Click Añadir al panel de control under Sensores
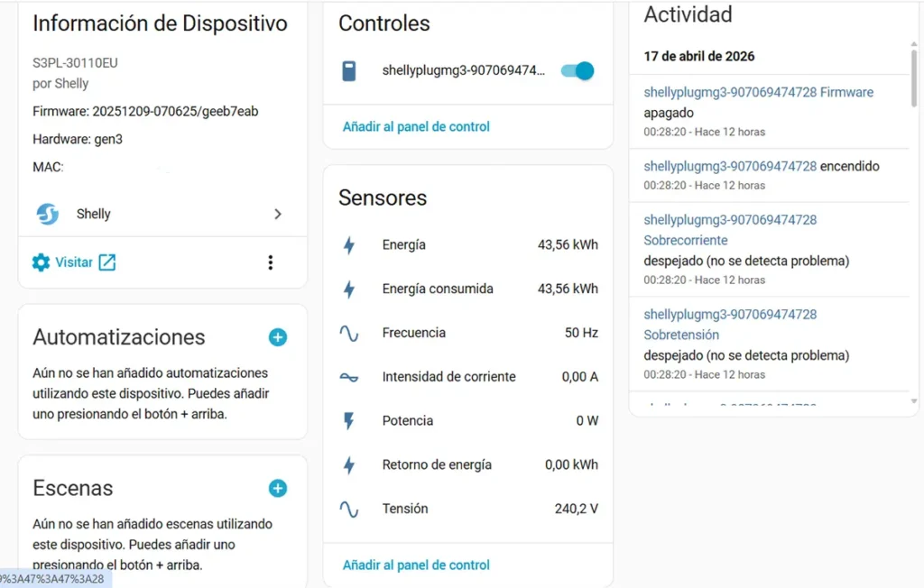 [416, 565]
